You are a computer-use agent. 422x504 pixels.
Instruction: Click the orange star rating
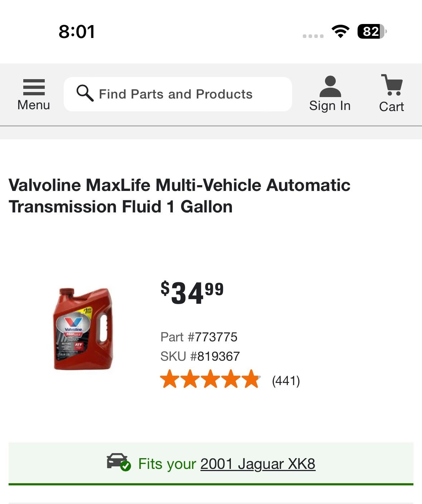210,379
